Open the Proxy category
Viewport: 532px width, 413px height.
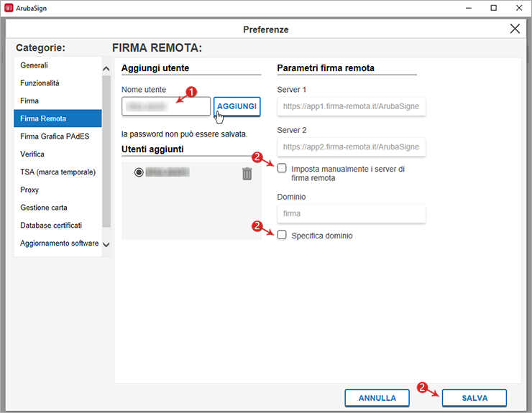(58, 190)
